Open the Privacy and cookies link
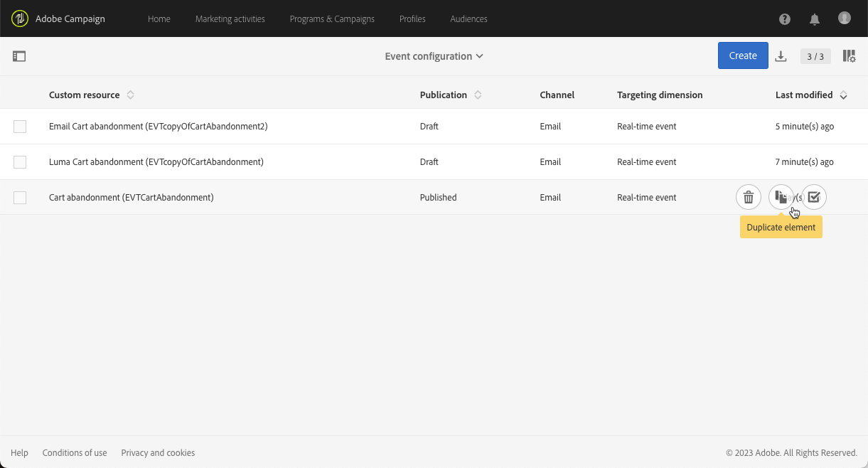 158,453
